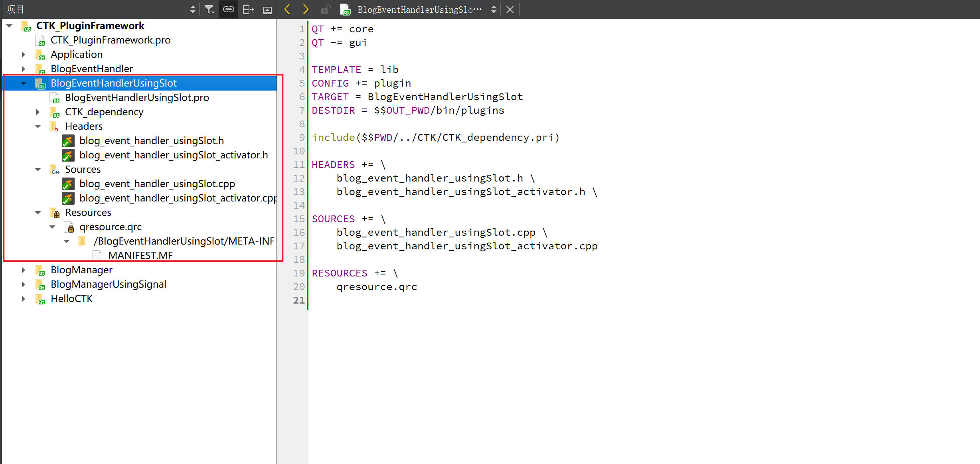This screenshot has height=464, width=980.
Task: Open the MANIFEST.MF file
Action: pos(140,255)
